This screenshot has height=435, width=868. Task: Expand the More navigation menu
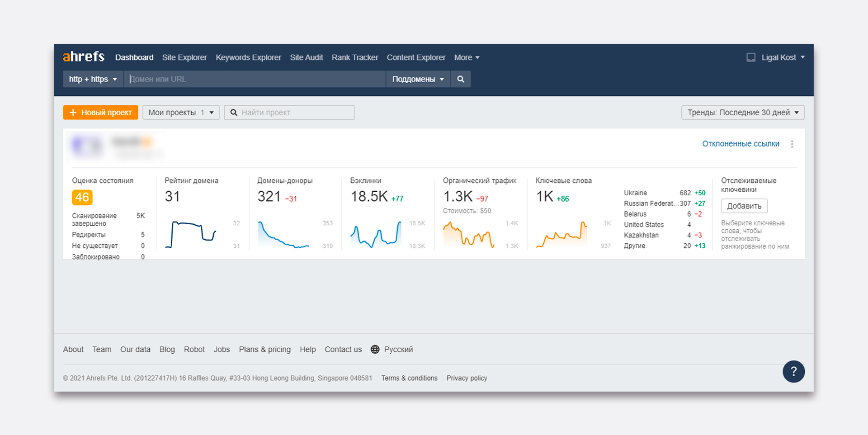467,57
